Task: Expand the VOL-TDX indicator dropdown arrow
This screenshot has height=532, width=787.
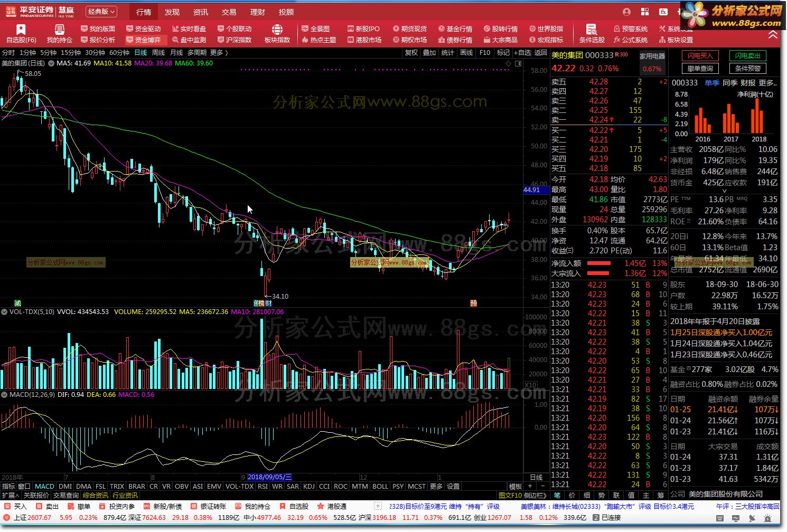Action: [5, 312]
